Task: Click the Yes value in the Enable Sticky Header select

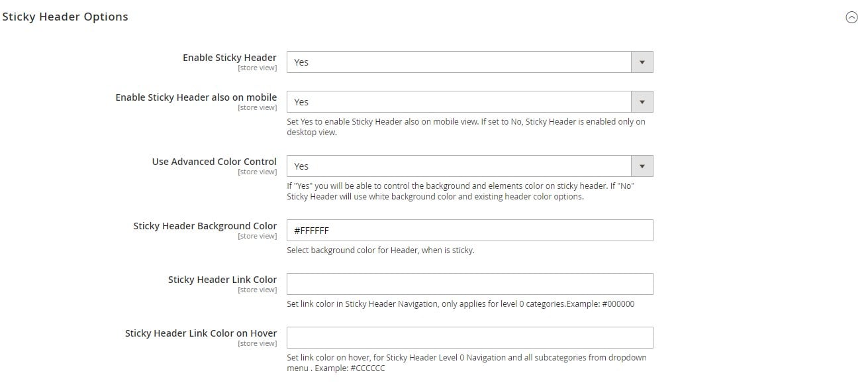Action: tap(301, 62)
